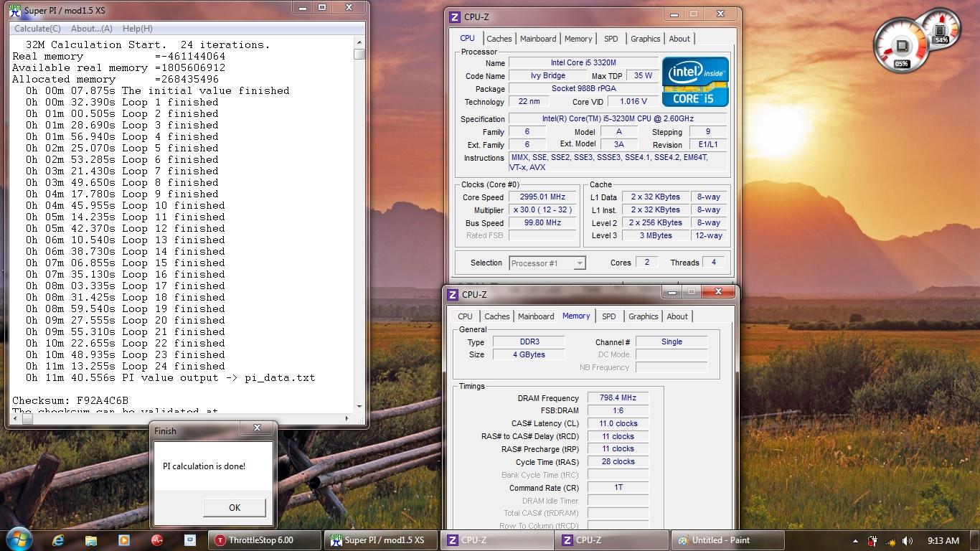This screenshot has width=980, height=551.
Task: Click the Loop 24 finished line
Action: coord(126,366)
